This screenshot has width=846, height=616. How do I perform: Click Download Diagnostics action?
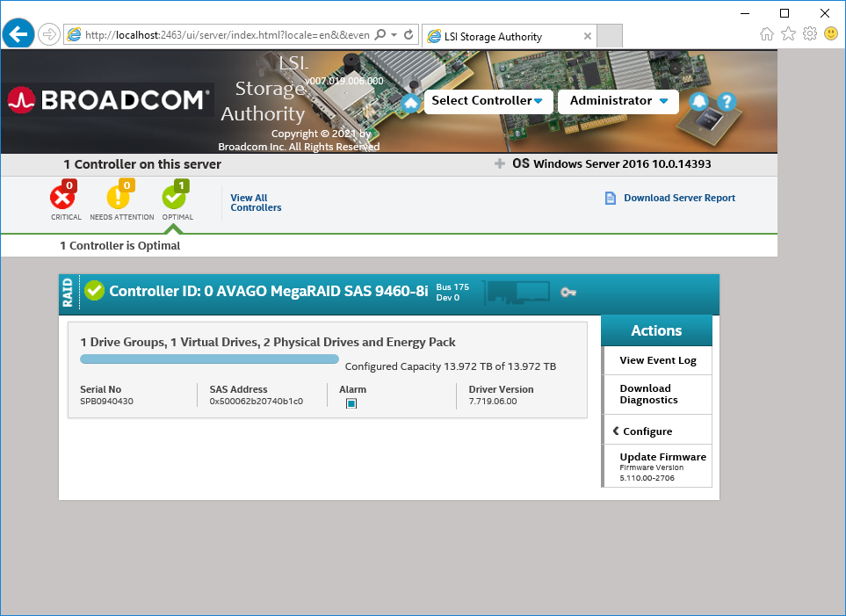point(658,394)
